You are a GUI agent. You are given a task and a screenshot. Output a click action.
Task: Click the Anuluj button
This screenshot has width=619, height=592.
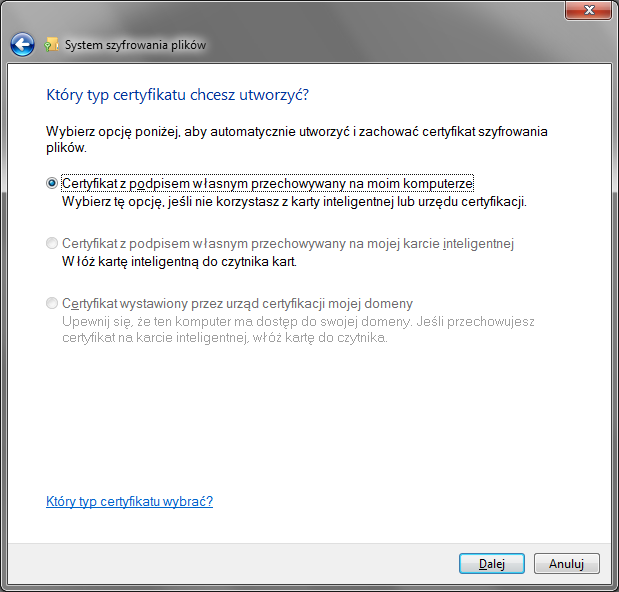(x=566, y=564)
